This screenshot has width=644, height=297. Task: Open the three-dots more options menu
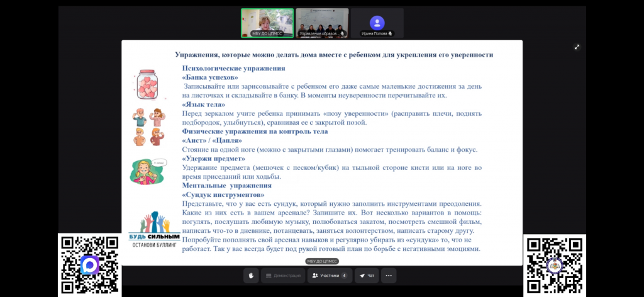(x=389, y=276)
